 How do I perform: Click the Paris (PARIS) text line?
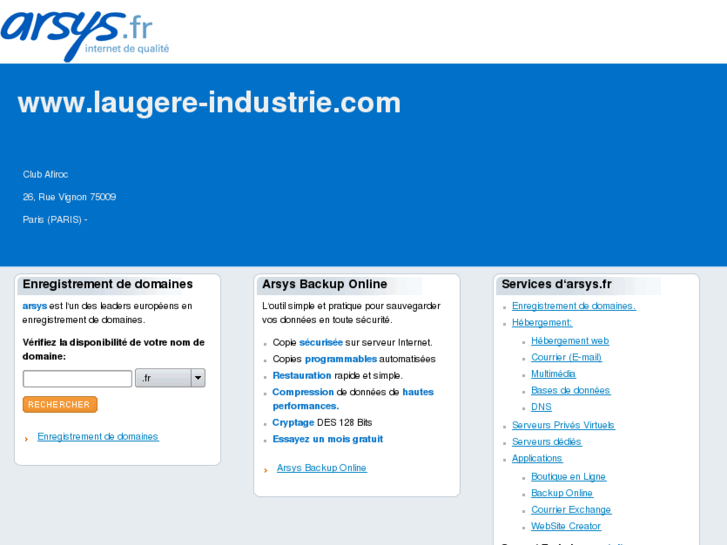pos(55,220)
